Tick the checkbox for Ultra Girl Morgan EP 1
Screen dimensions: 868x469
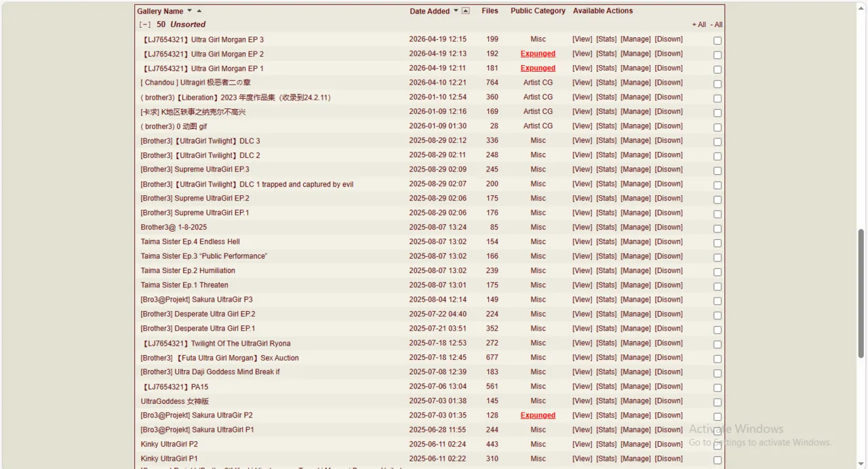(x=717, y=69)
